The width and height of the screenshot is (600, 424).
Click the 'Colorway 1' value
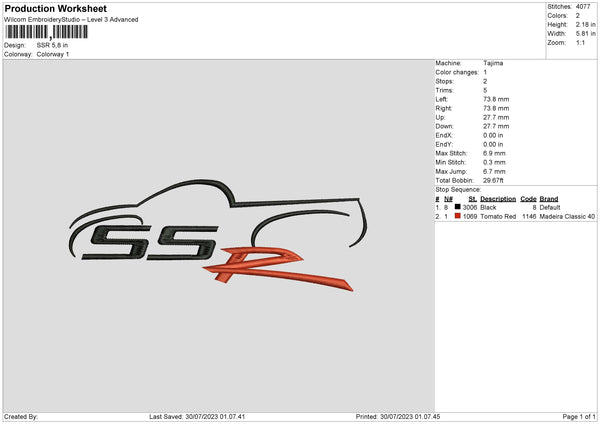[53, 54]
